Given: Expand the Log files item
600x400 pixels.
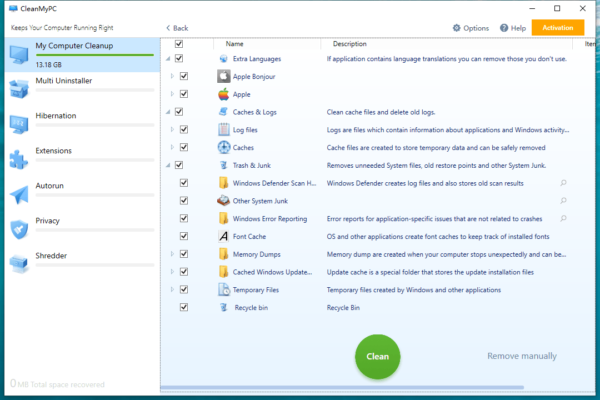Looking at the screenshot, I should click(x=172, y=129).
